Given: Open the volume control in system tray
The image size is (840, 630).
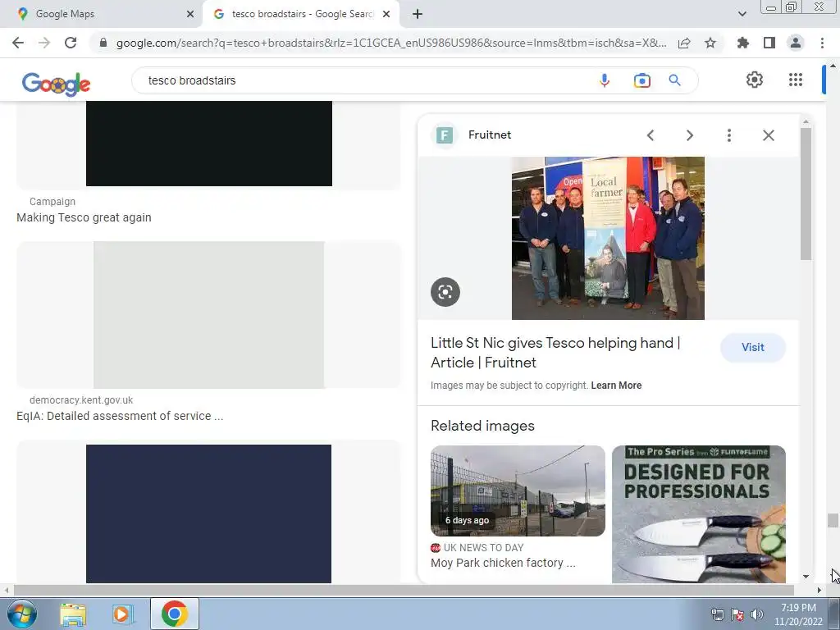Looking at the screenshot, I should pos(757,614).
